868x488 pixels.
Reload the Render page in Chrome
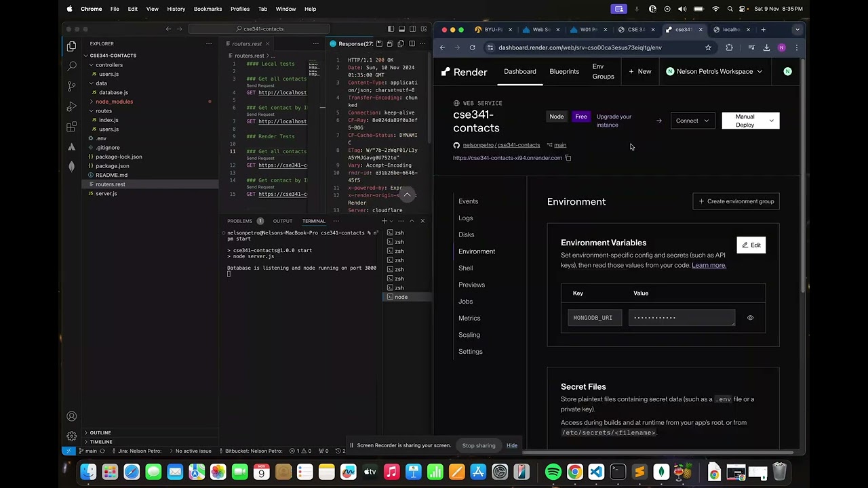click(472, 47)
